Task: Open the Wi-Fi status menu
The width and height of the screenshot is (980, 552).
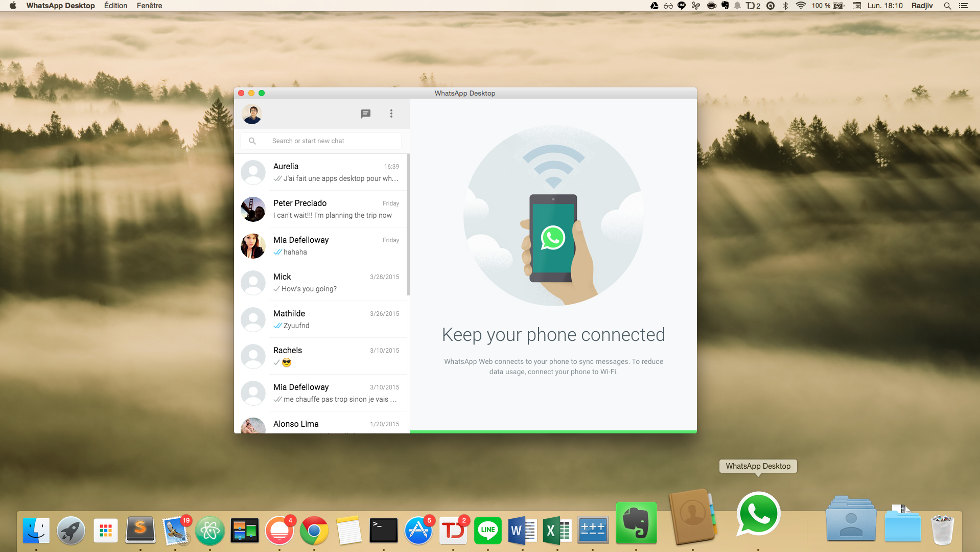Action: click(801, 6)
